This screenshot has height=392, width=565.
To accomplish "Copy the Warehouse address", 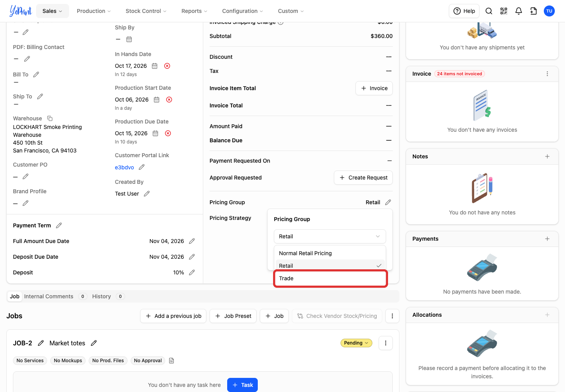I will pyautogui.click(x=50, y=118).
